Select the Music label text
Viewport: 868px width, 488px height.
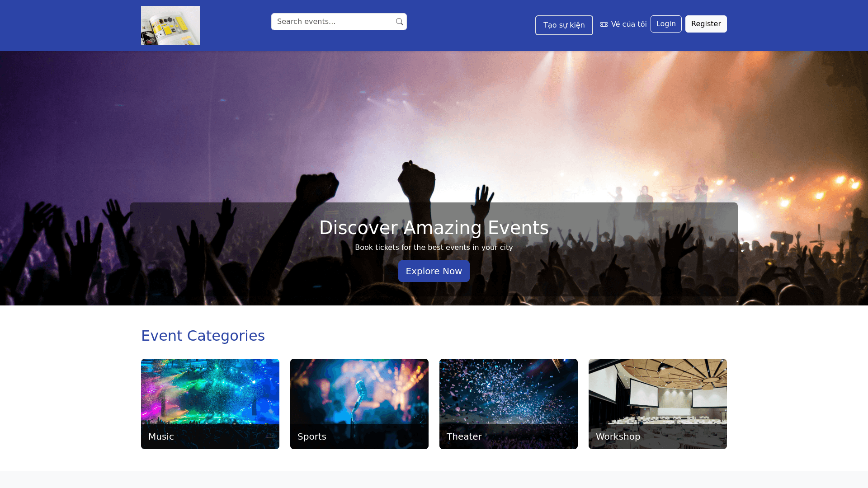(x=161, y=436)
